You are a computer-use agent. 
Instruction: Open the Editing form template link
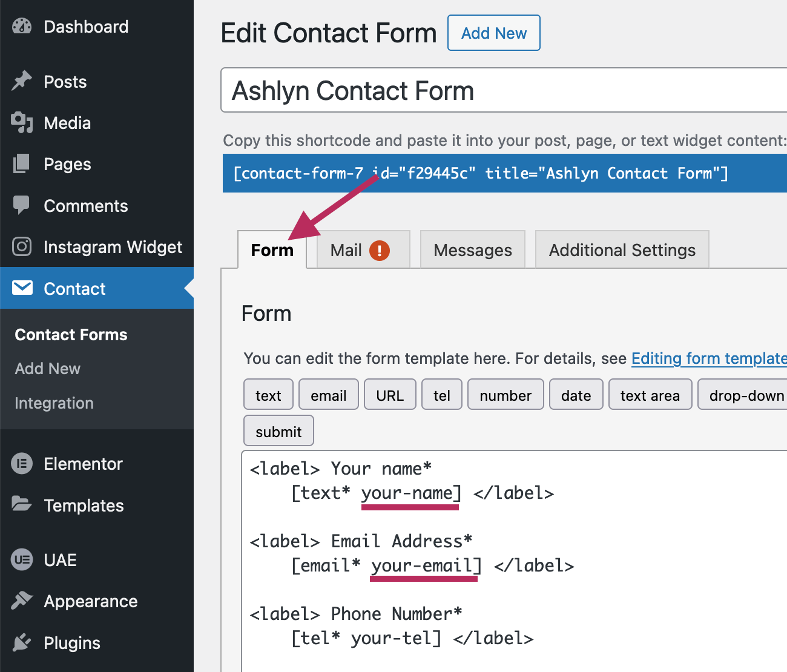coord(708,358)
